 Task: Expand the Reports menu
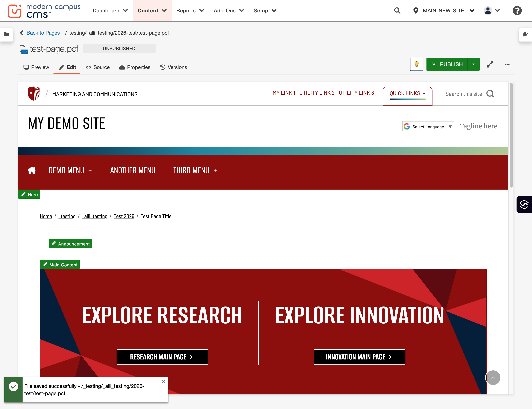point(190,10)
